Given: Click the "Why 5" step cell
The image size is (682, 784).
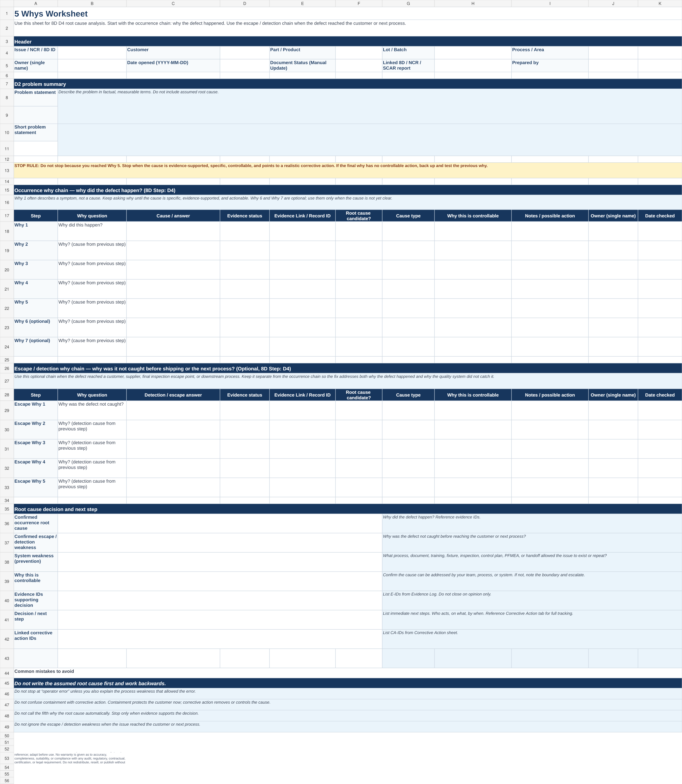Looking at the screenshot, I should [x=36, y=308].
